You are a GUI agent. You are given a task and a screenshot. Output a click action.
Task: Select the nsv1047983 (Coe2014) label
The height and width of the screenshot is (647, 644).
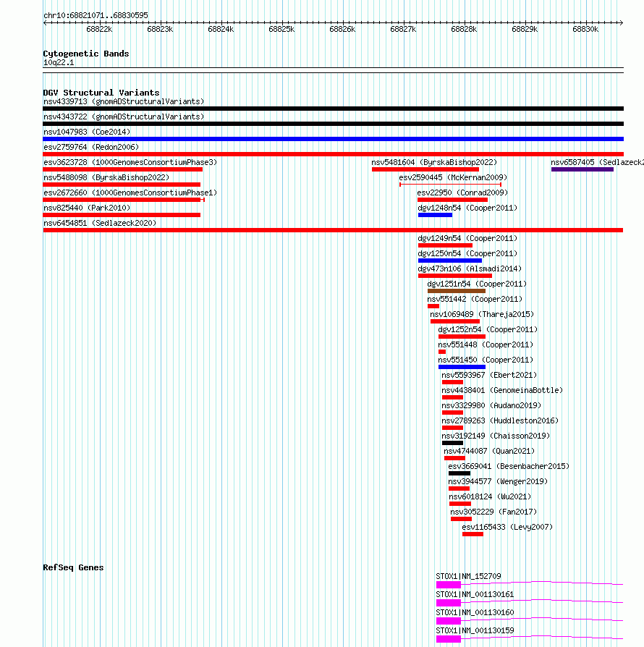pos(87,132)
